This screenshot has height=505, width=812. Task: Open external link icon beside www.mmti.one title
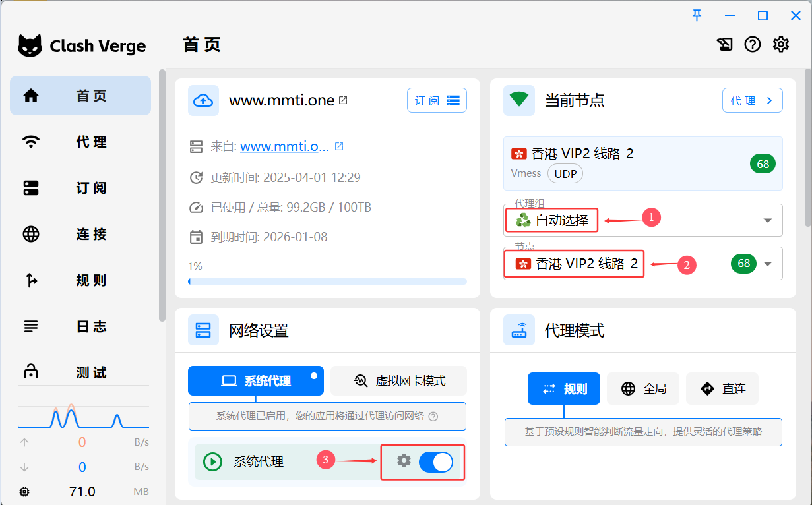(x=343, y=100)
